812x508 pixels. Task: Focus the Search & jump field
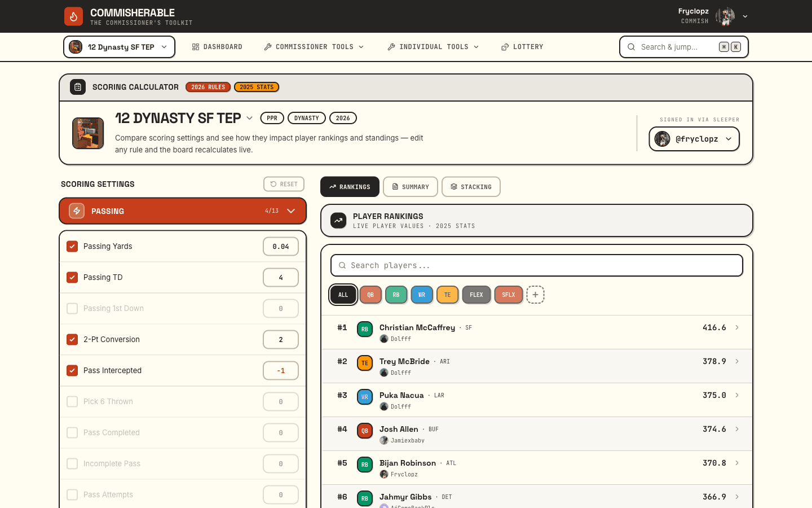coord(684,47)
